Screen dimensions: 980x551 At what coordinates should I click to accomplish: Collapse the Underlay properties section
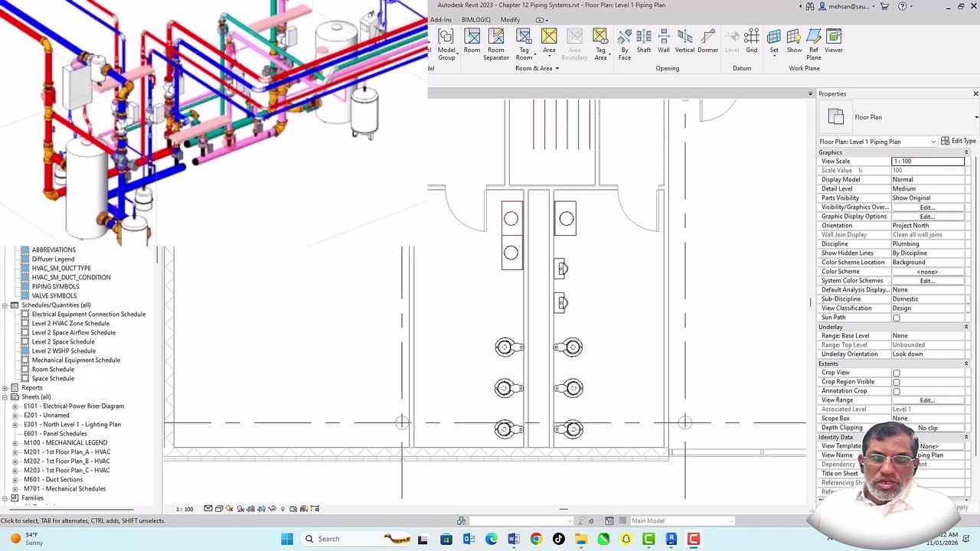tap(966, 327)
